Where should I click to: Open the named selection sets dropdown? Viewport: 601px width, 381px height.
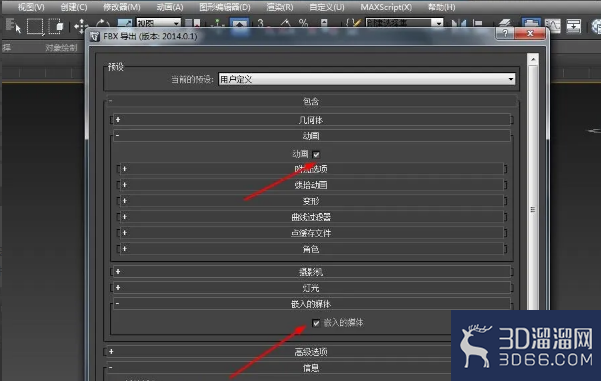click(404, 23)
